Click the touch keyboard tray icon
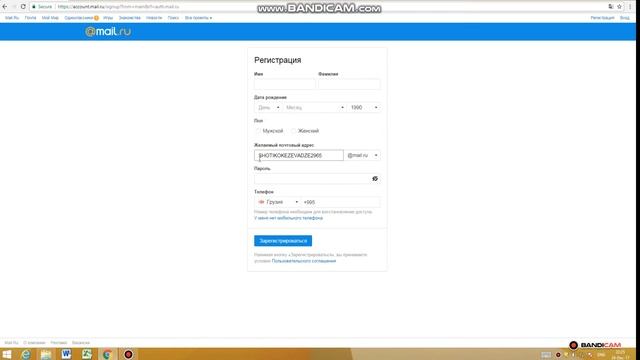The height and width of the screenshot is (360, 640). pos(546,355)
